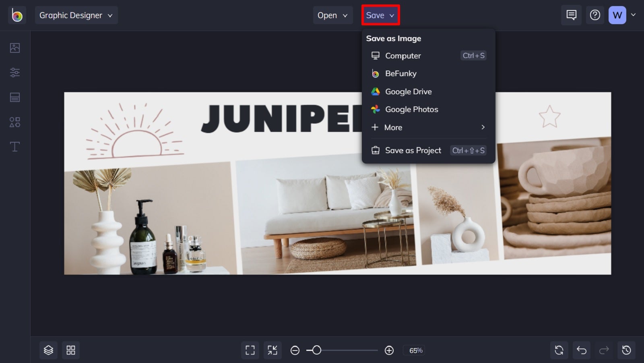Screen dimensions: 644x363
Task: Save the image to Google Photos
Action: click(x=411, y=109)
